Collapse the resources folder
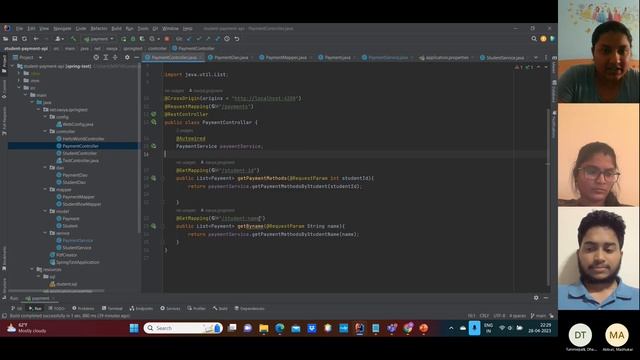 coord(32,269)
